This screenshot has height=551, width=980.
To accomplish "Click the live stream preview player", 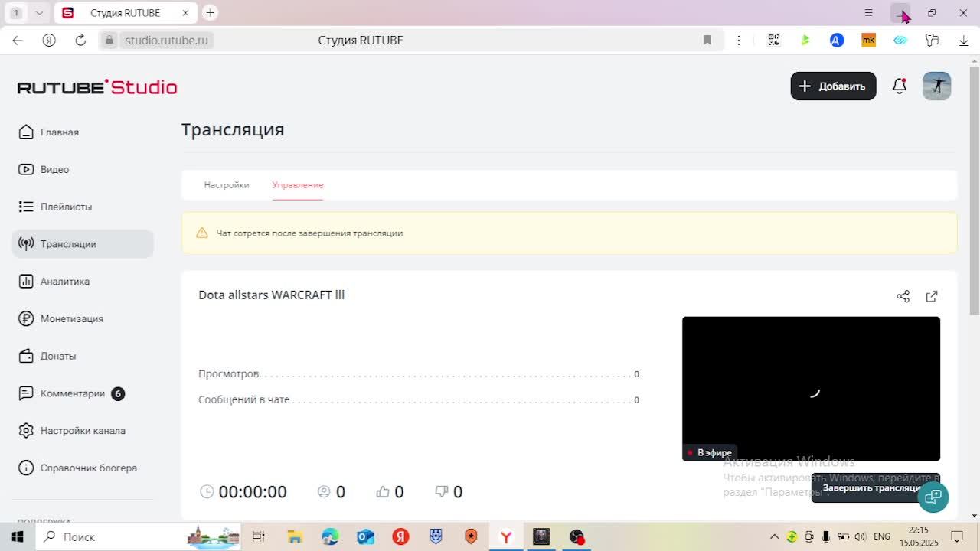I will (811, 389).
